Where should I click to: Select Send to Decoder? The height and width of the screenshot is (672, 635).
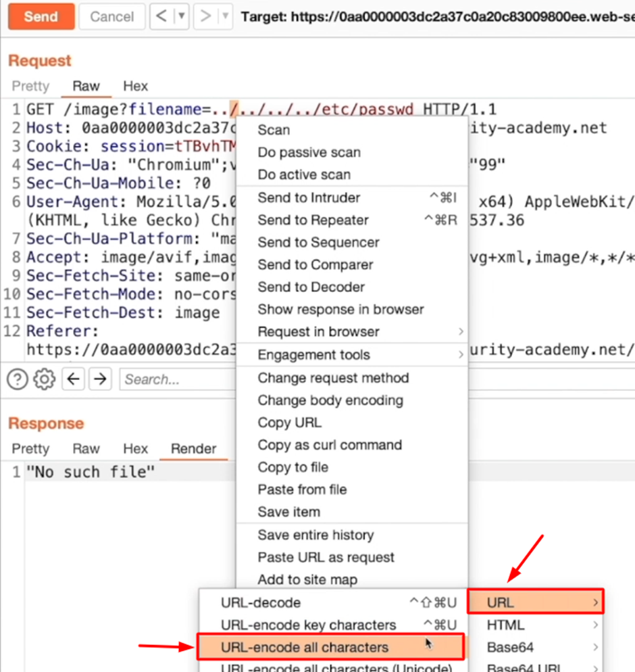coord(352,287)
